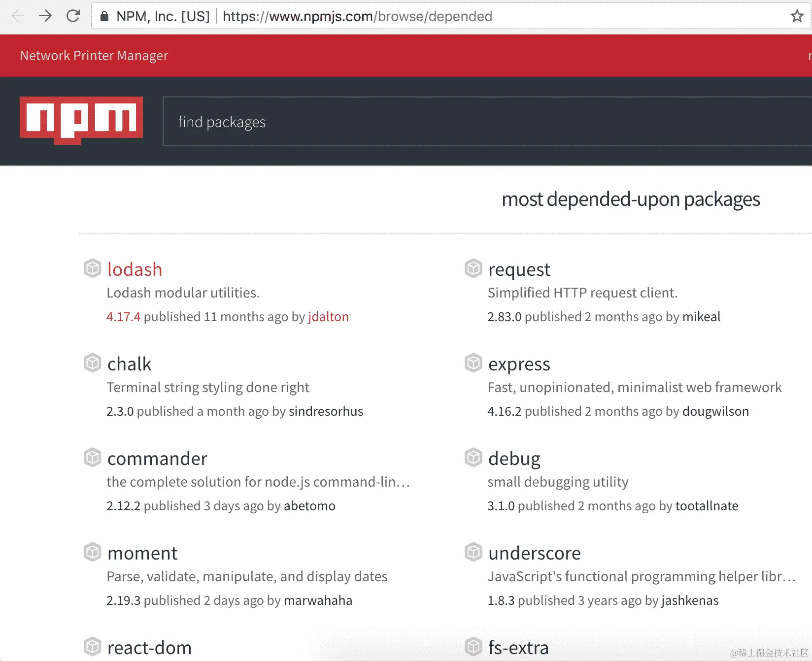This screenshot has width=812, height=661.
Task: Click the package icon beside chalk
Action: click(x=92, y=363)
